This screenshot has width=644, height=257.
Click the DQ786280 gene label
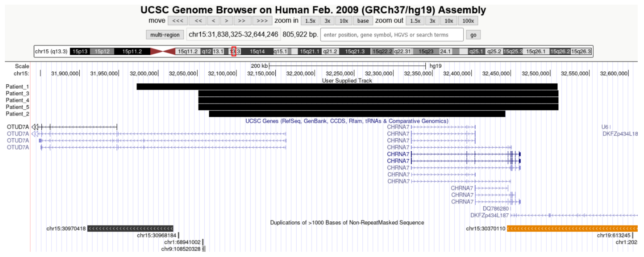point(496,209)
